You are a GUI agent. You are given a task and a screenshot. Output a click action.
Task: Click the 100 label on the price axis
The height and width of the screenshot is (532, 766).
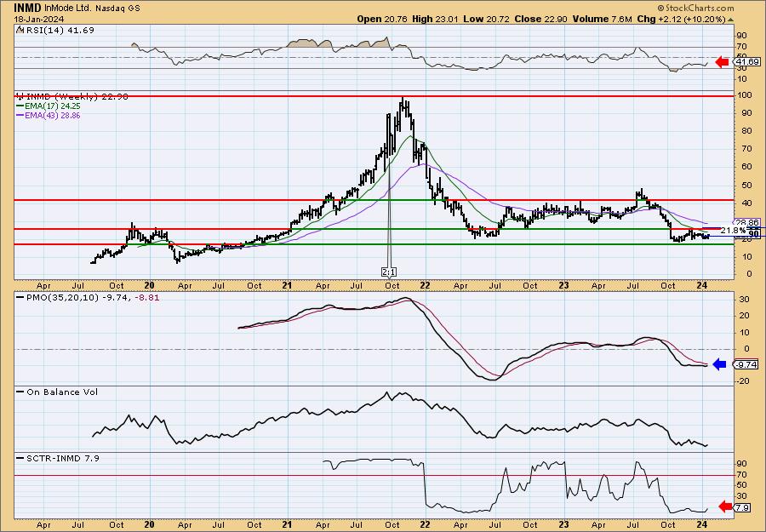tap(744, 95)
